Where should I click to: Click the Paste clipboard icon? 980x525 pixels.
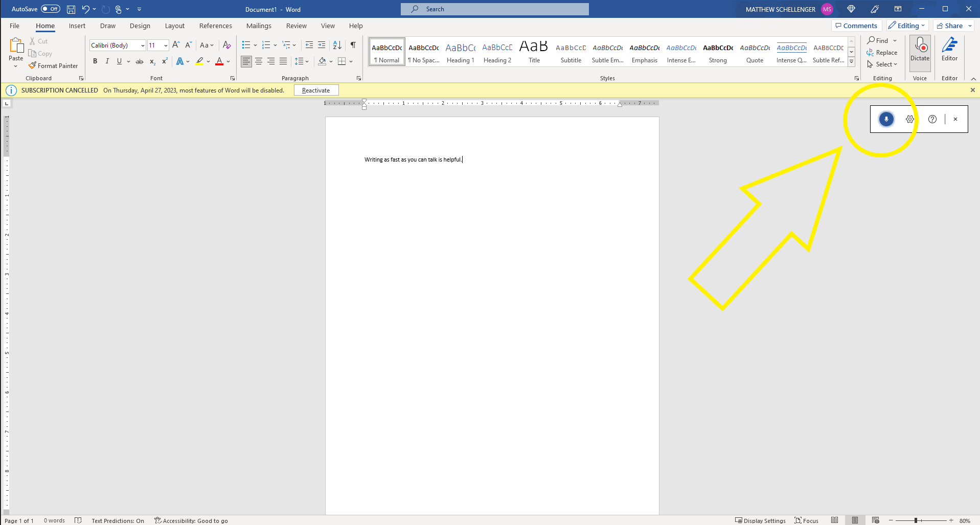pos(16,45)
